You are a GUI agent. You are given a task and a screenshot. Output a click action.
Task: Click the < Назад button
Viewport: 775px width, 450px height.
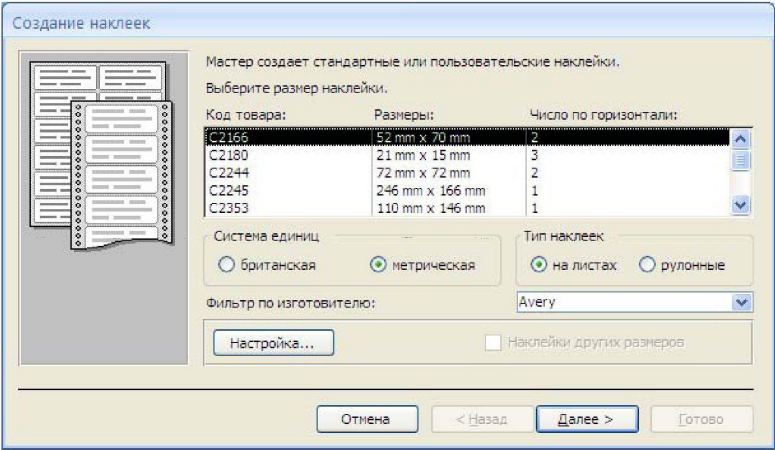coord(482,419)
